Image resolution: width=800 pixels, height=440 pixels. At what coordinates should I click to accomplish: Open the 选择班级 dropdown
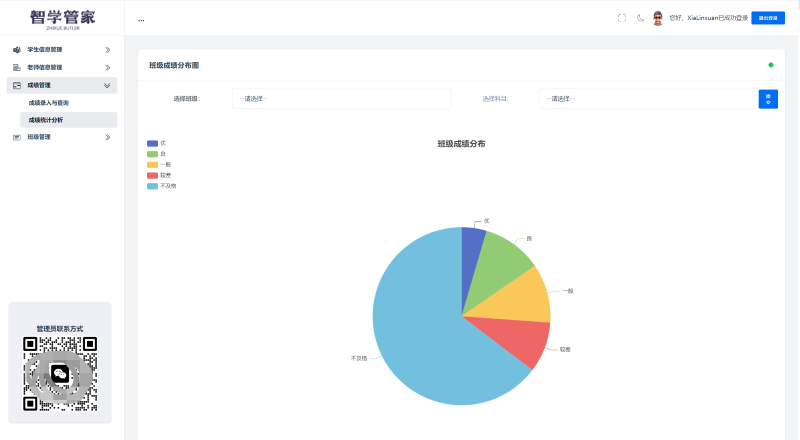click(341, 99)
